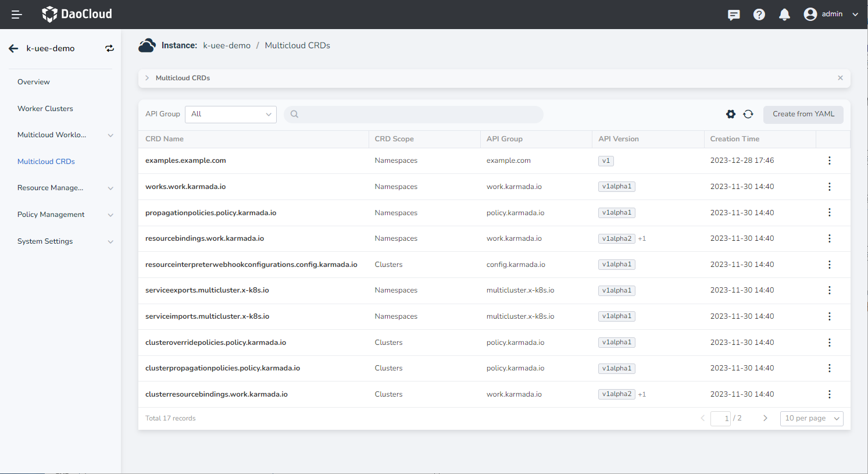Open the API Group dropdown
868x474 pixels.
pyautogui.click(x=231, y=115)
